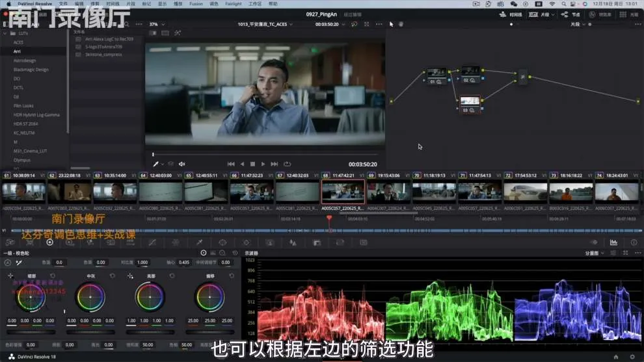Select the Curves palette icon
Screen dimensions: 644x362
tap(152, 242)
